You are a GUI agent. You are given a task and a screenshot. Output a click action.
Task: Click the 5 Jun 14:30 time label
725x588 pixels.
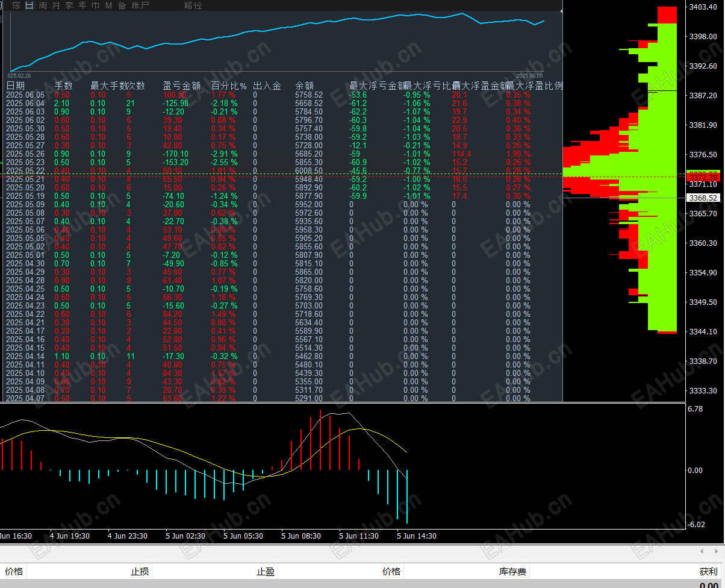[417, 536]
